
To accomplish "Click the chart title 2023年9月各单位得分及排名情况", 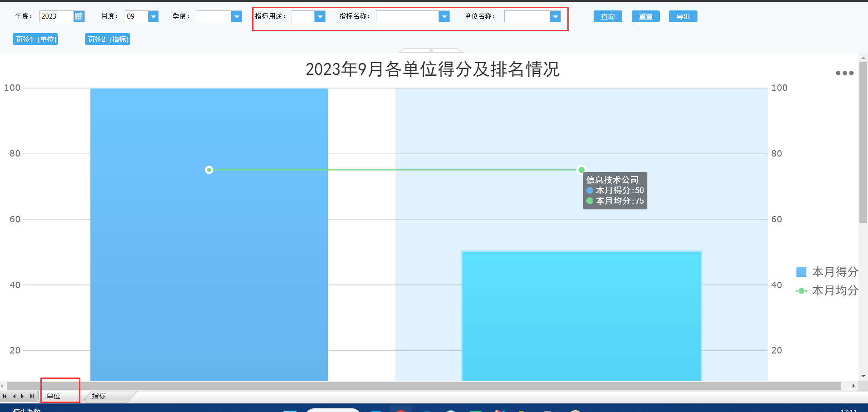I will 433,69.
